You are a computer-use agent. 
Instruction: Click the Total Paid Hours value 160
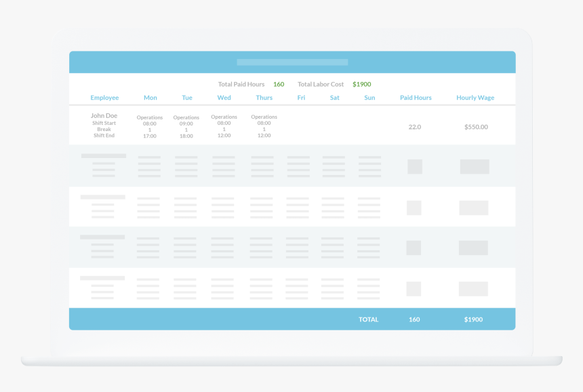point(279,84)
